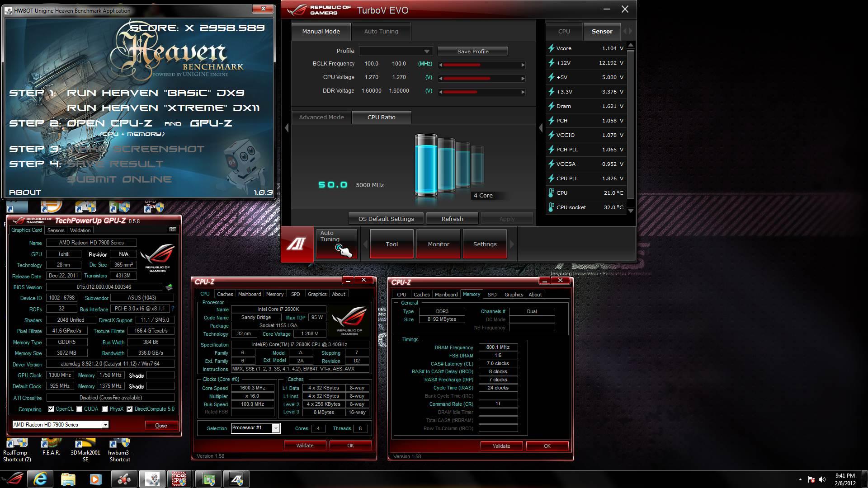The width and height of the screenshot is (868, 488).
Task: Click BIOS save chip icon in GPU-Z
Action: coord(169,287)
